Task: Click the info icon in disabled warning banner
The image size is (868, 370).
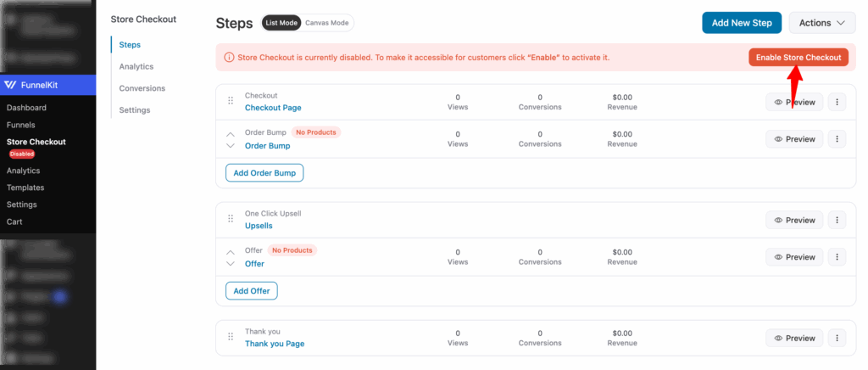Action: pos(229,58)
